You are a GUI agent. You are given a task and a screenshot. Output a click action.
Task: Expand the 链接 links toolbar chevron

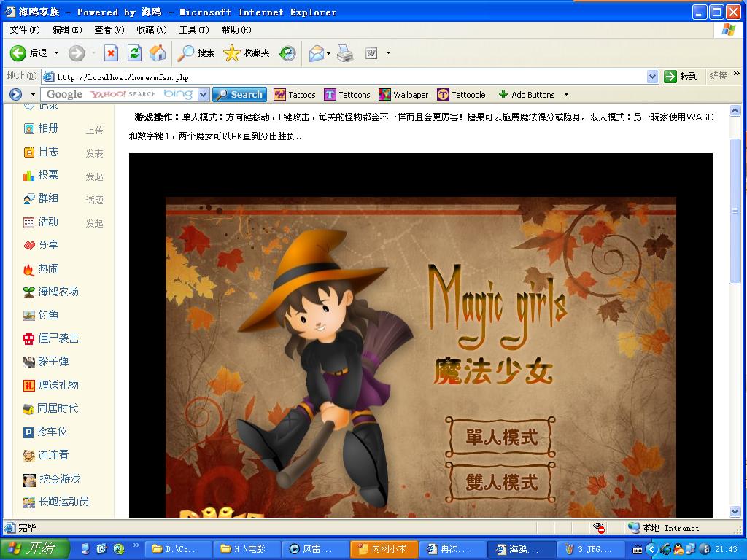737,74
